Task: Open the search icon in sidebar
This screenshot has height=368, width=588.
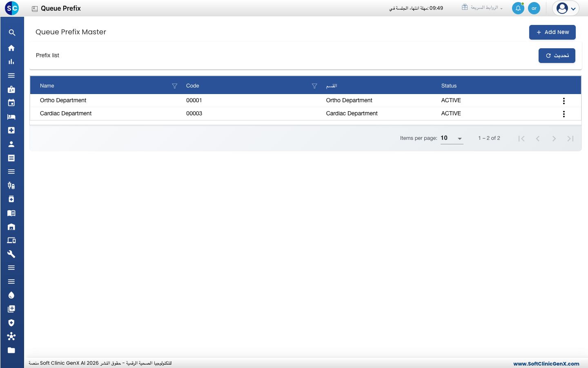Action: click(x=12, y=33)
